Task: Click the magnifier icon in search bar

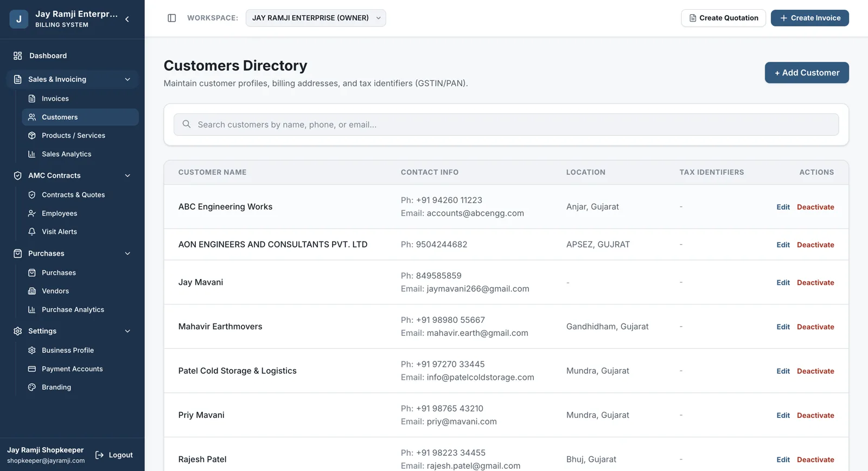Action: [187, 124]
